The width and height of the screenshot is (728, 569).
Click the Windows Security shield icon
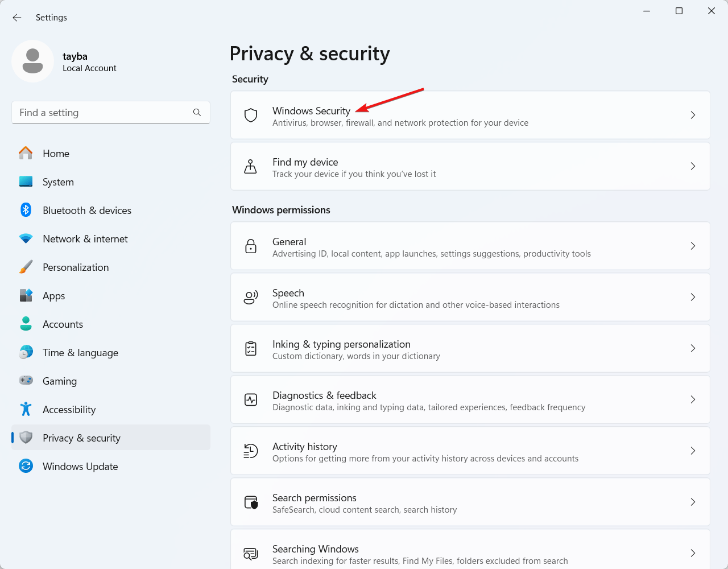[x=251, y=115]
